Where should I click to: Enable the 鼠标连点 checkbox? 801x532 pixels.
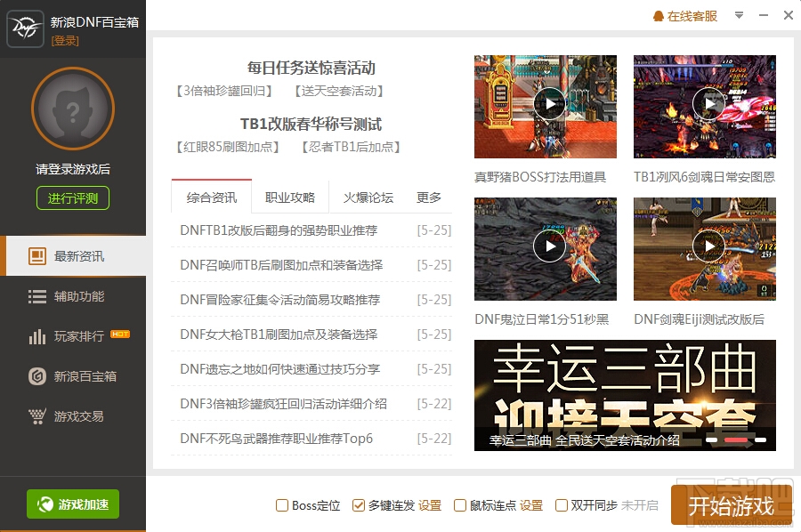click(460, 505)
